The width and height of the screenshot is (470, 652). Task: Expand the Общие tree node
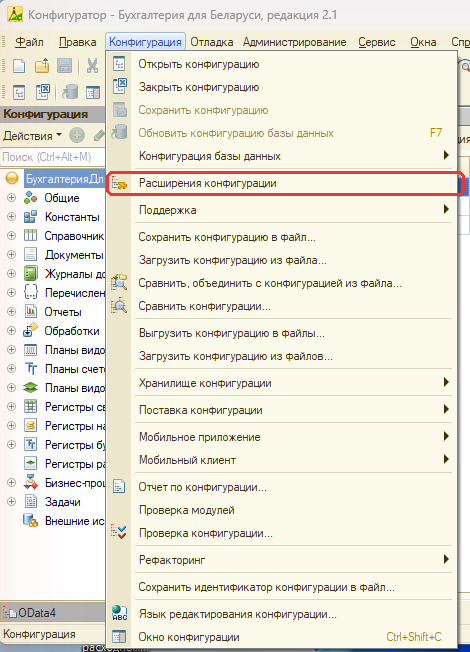tap(12, 198)
